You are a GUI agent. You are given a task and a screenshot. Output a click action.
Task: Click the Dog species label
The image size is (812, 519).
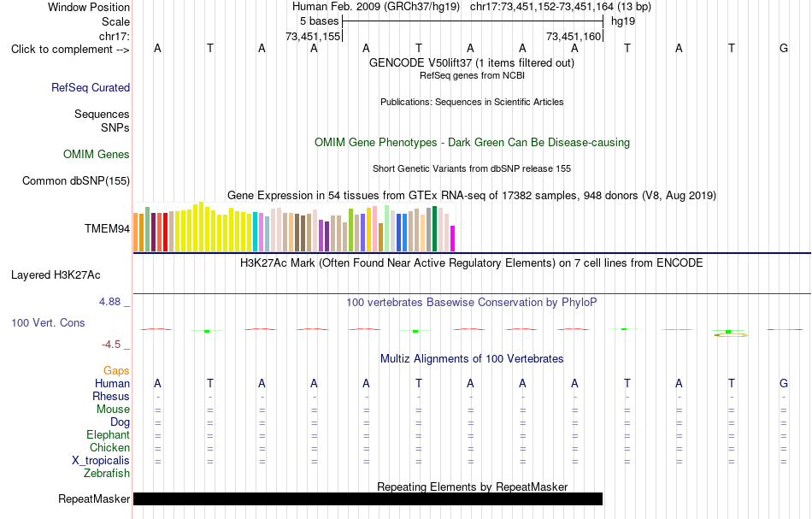pyautogui.click(x=121, y=422)
